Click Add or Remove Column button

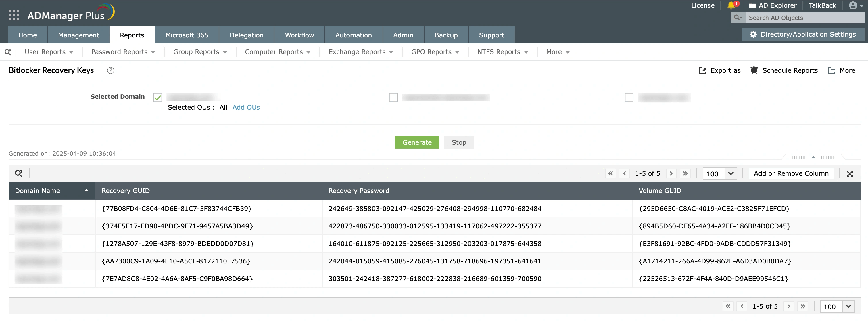click(x=791, y=173)
